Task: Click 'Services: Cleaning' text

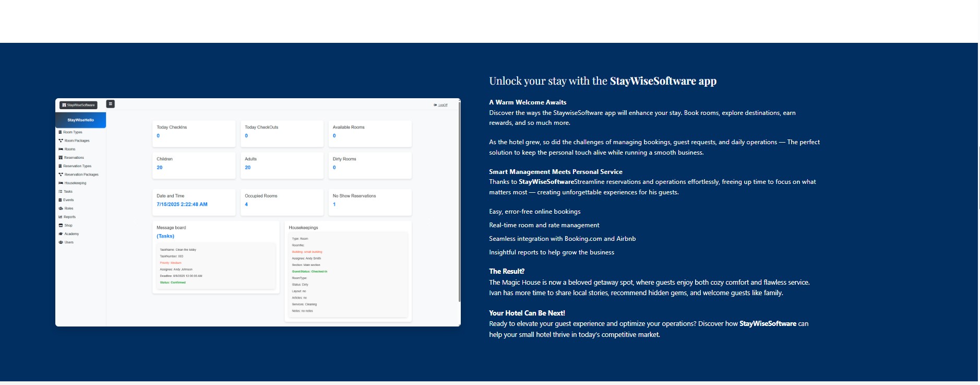Action: [x=304, y=304]
